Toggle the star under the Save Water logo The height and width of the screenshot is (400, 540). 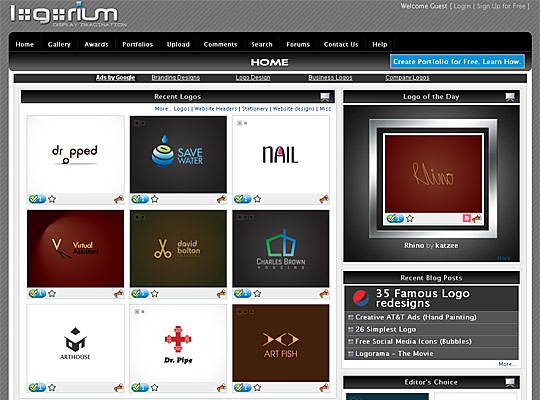[155, 199]
